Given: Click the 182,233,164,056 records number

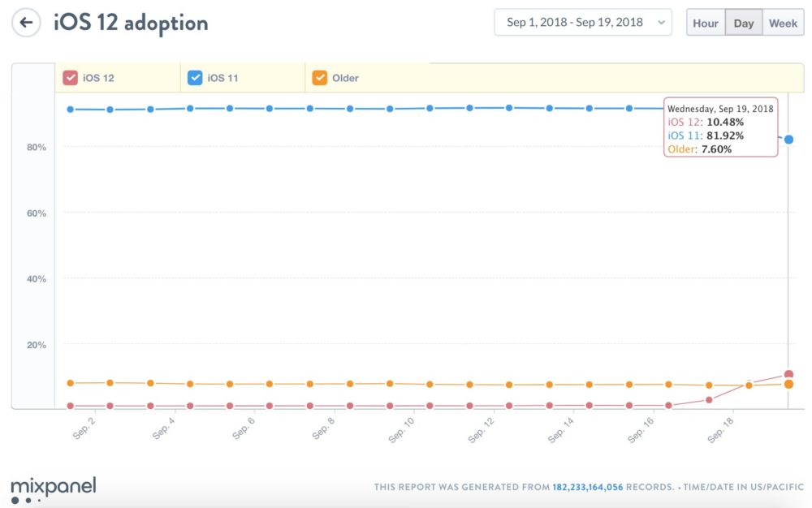Looking at the screenshot, I should point(588,487).
